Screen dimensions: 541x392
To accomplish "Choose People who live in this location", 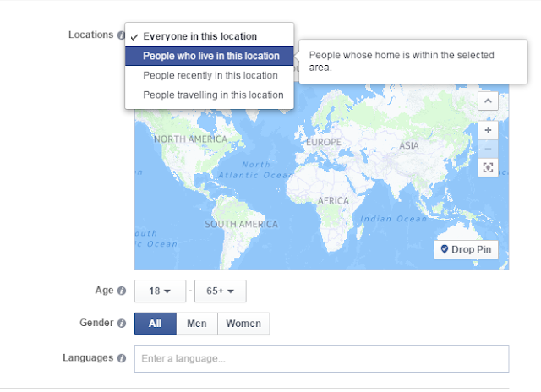I will (210, 56).
